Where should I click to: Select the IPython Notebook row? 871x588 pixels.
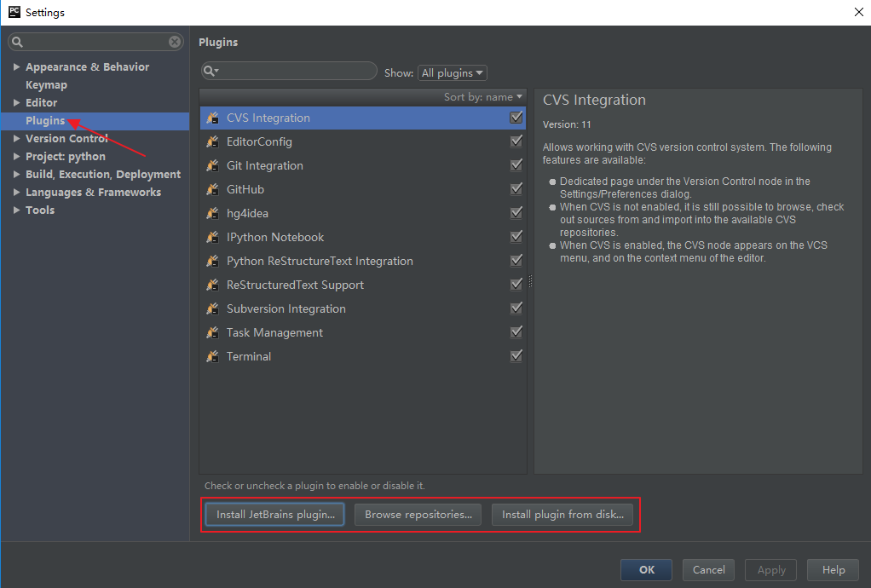pyautogui.click(x=363, y=237)
